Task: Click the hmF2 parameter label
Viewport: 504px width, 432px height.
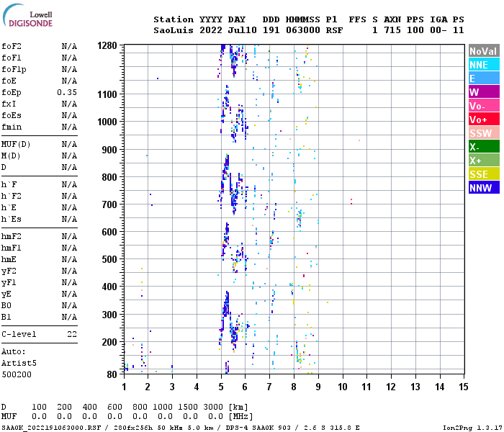Action: pos(12,237)
